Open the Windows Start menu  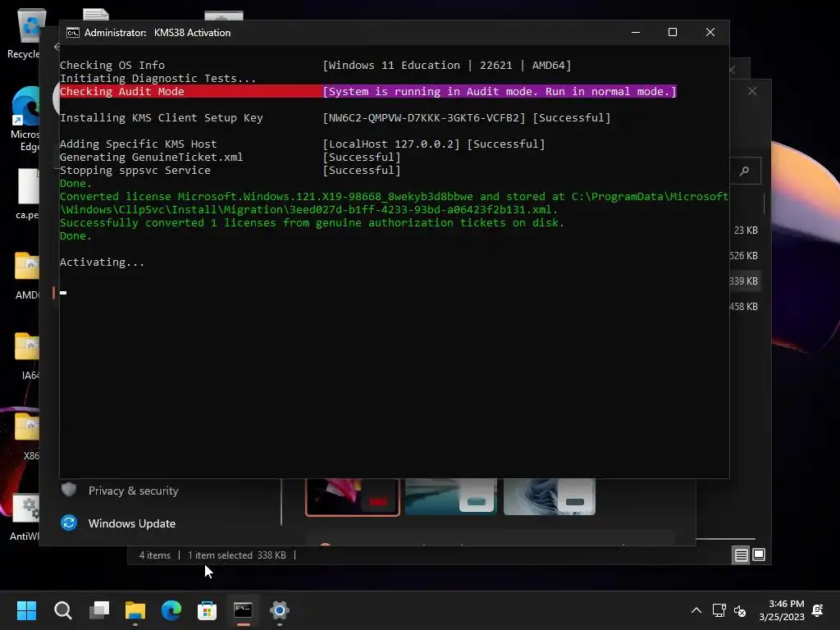(26, 610)
